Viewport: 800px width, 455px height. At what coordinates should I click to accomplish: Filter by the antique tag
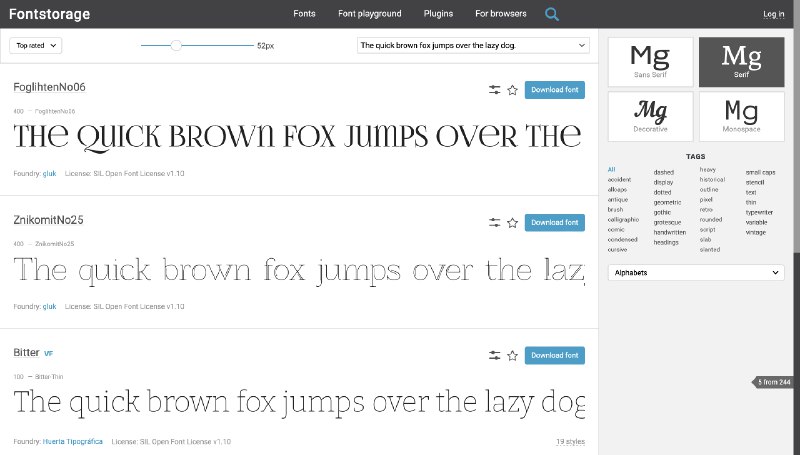pyautogui.click(x=618, y=199)
